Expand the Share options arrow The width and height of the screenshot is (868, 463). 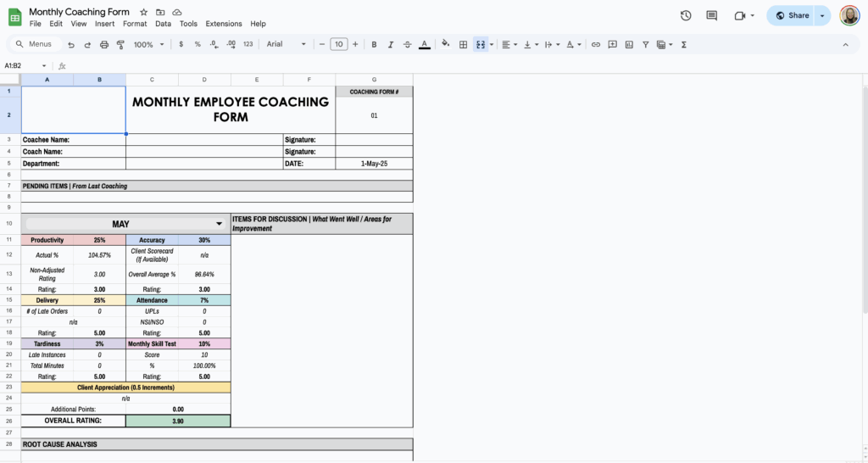pos(822,15)
